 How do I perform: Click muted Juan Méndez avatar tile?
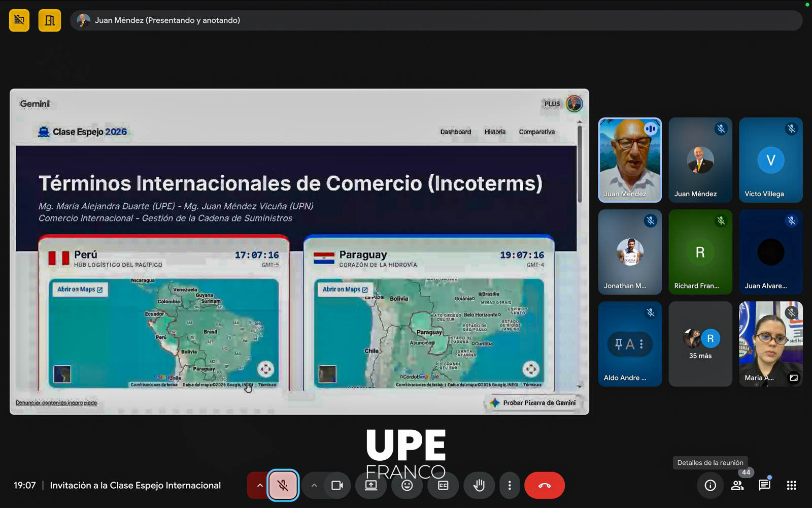700,160
